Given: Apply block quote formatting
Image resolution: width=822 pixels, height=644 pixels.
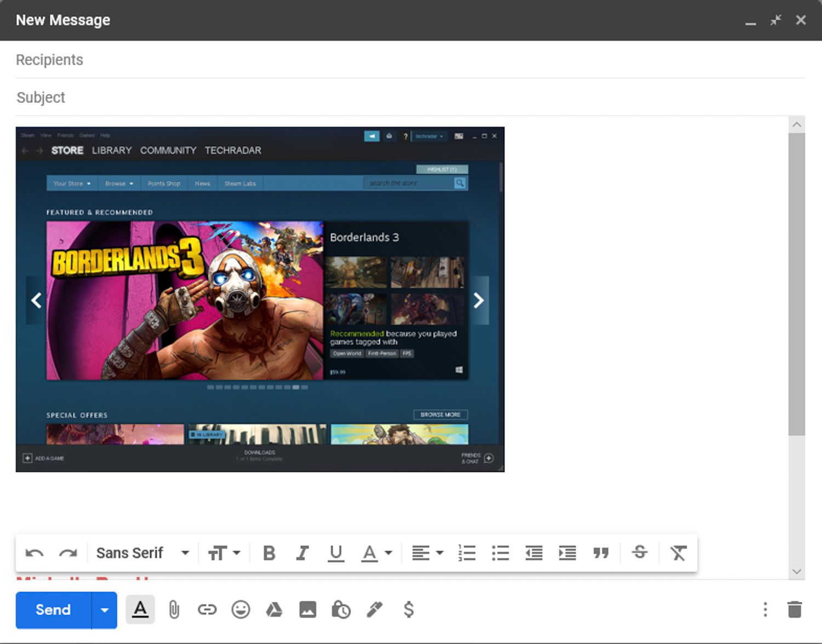Looking at the screenshot, I should coord(601,553).
